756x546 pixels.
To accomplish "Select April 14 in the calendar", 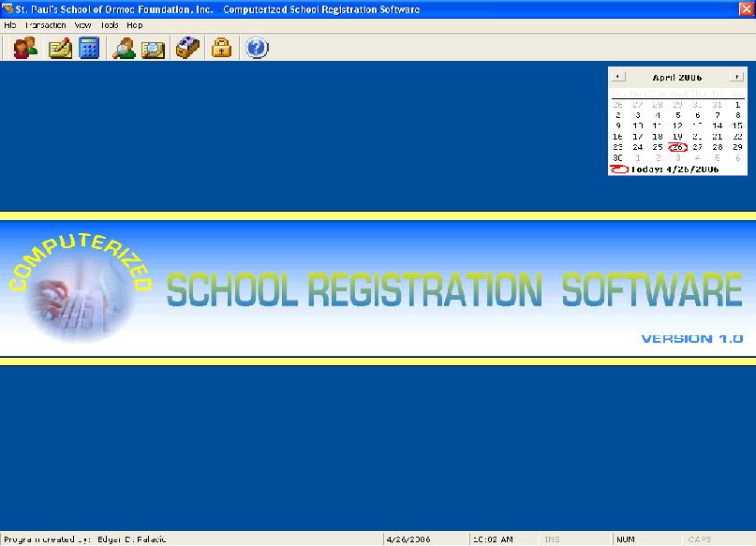I will click(718, 125).
